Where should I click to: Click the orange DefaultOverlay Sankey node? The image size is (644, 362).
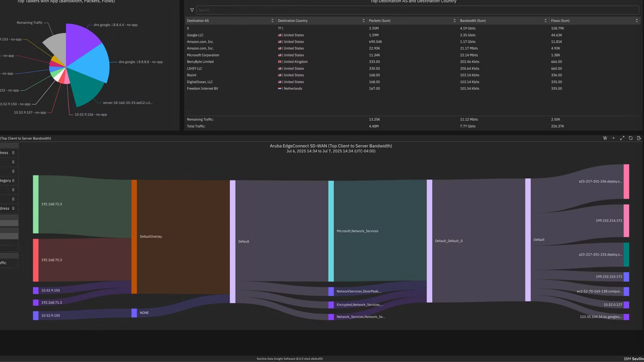134,236
